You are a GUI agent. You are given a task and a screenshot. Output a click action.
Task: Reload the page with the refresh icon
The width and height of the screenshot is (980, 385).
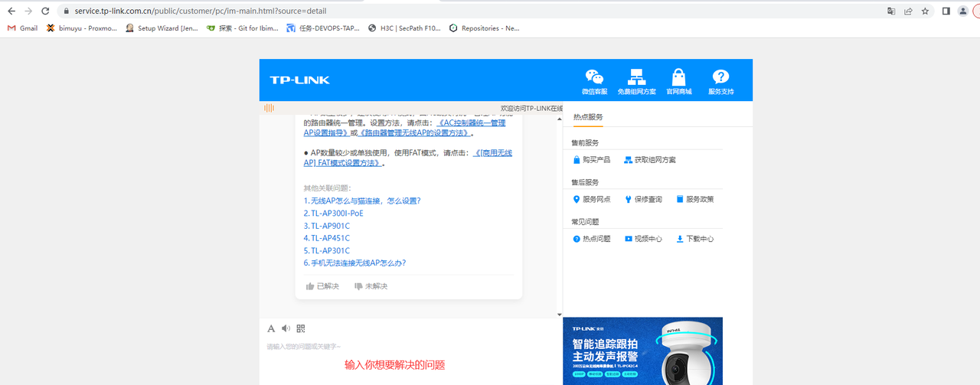[45, 11]
